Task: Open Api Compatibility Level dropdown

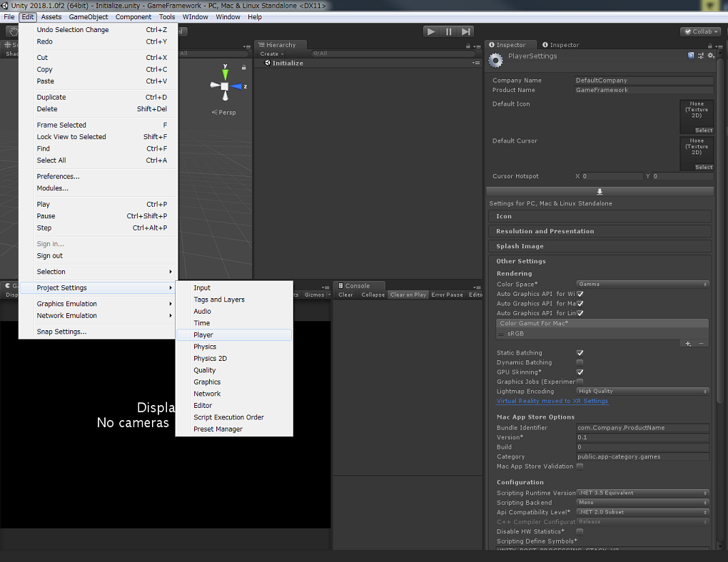Action: tap(642, 512)
